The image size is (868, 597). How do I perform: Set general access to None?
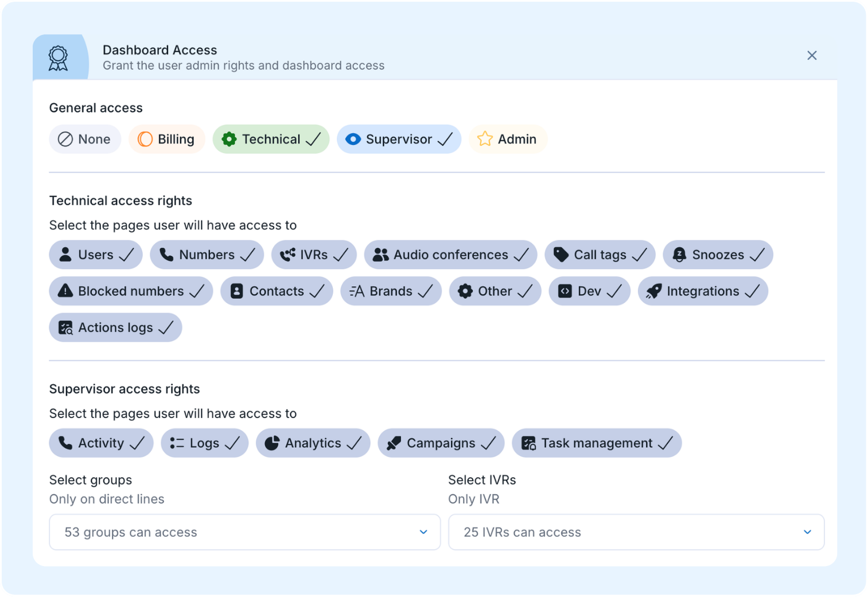tap(85, 139)
